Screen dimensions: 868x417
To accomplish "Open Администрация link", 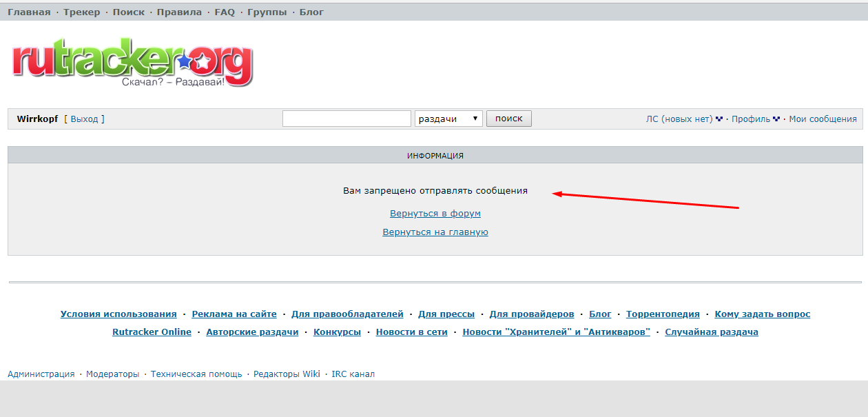I will (x=41, y=374).
